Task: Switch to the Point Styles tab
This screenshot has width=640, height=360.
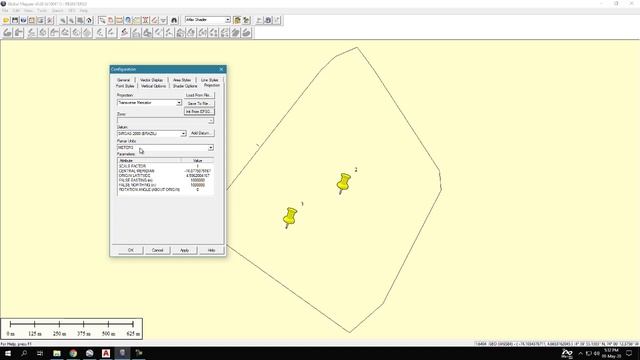Action: click(125, 86)
